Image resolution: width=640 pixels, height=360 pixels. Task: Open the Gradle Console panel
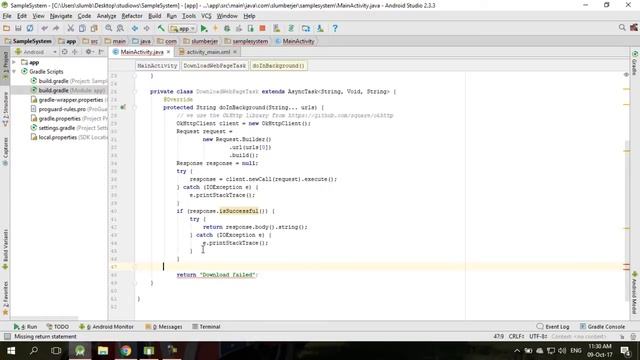(x=602, y=327)
